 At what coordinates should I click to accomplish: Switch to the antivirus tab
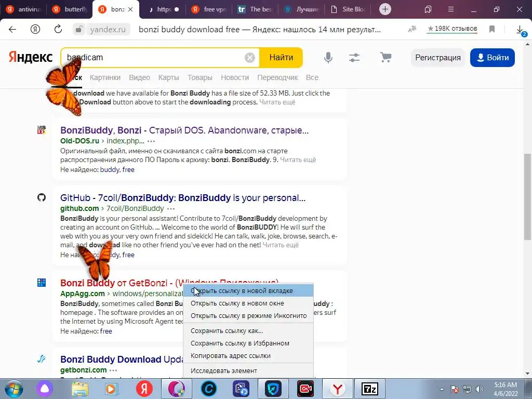[24, 9]
